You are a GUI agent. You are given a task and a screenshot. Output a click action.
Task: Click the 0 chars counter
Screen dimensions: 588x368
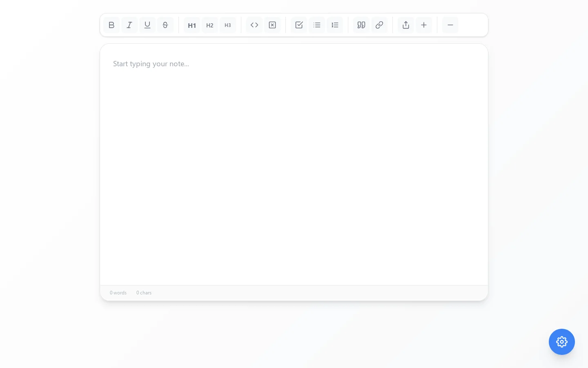pos(144,293)
